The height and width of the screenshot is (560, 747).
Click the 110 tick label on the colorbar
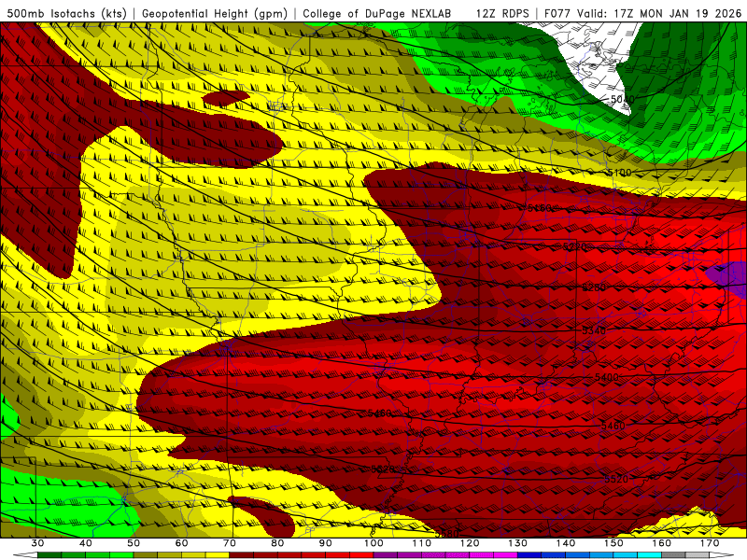click(422, 543)
